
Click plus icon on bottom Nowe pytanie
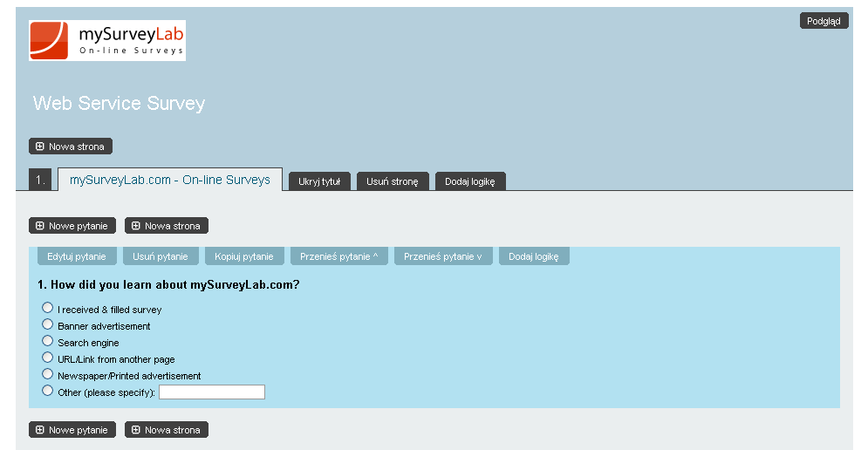coord(40,430)
